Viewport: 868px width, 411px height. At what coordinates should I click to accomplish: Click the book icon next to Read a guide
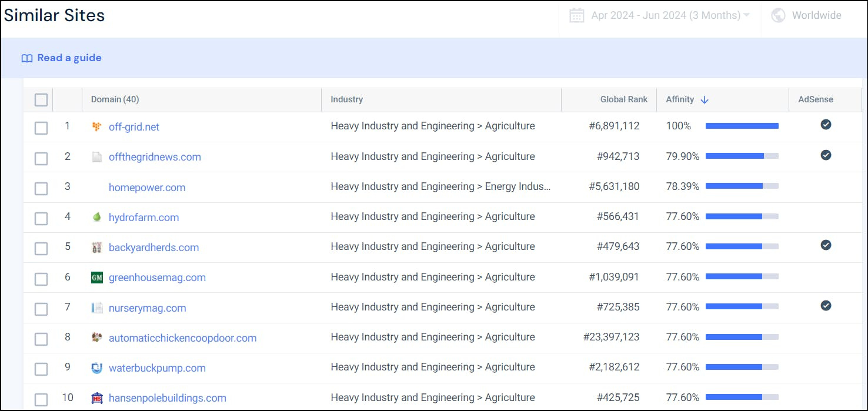tap(27, 58)
